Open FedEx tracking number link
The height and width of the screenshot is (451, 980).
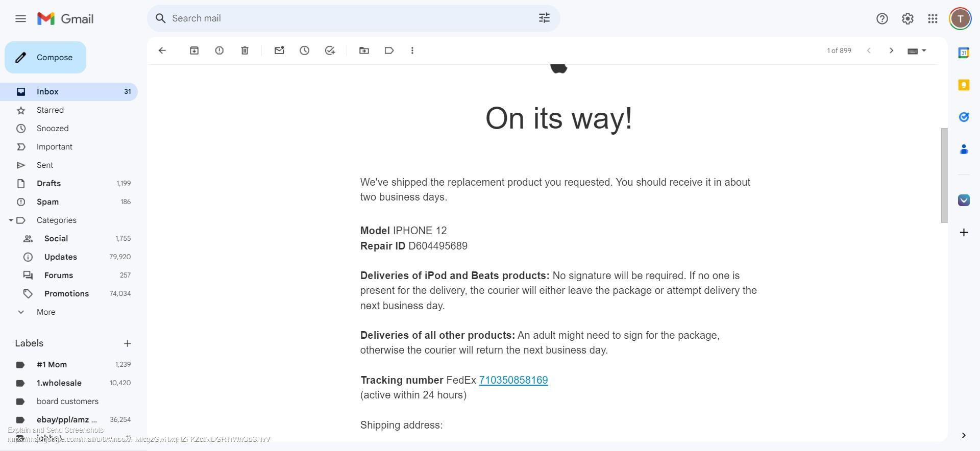tap(513, 380)
